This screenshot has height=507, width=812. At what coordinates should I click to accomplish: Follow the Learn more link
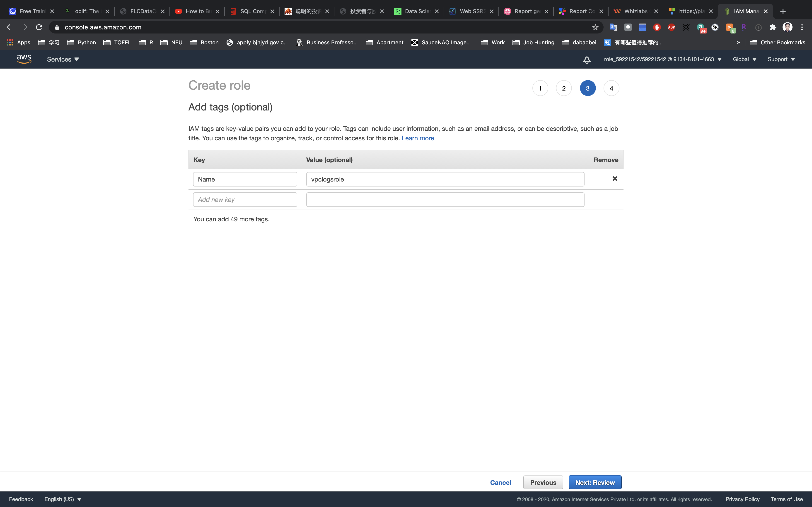pyautogui.click(x=417, y=138)
